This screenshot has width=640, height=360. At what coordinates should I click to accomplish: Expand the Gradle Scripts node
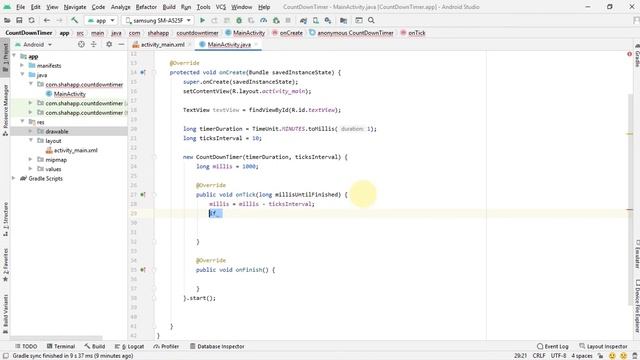pyautogui.click(x=14, y=178)
